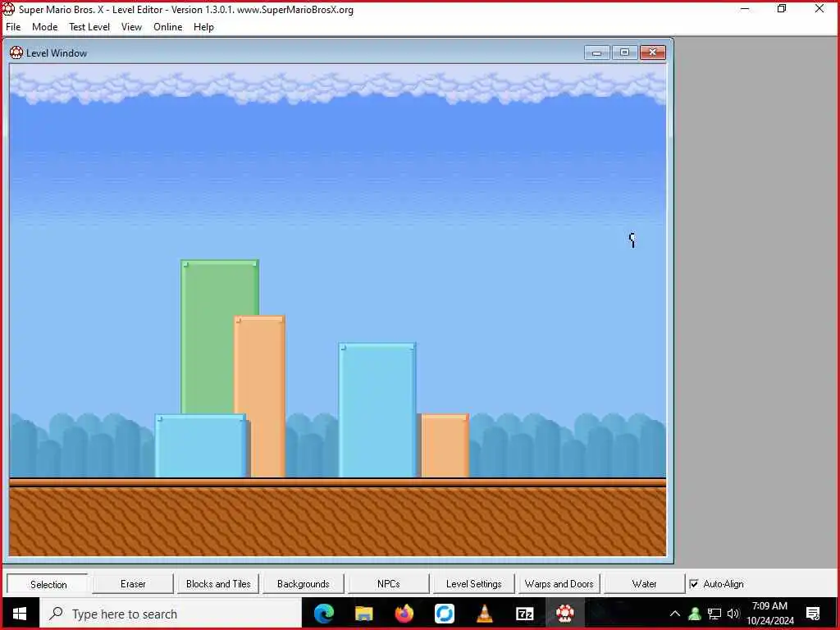Maximize the Level Window
This screenshot has width=840, height=630.
(624, 52)
